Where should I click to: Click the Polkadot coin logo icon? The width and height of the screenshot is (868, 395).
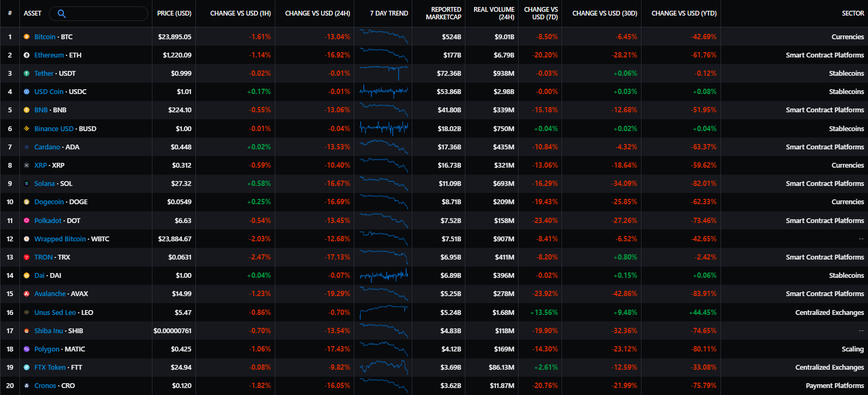[x=26, y=220]
